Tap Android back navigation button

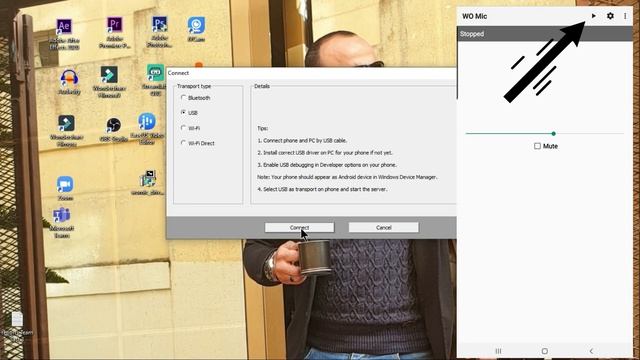(x=591, y=351)
